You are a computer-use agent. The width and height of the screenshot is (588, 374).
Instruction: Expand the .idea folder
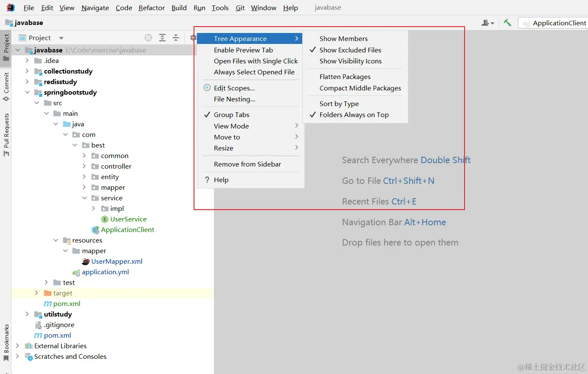click(x=27, y=60)
